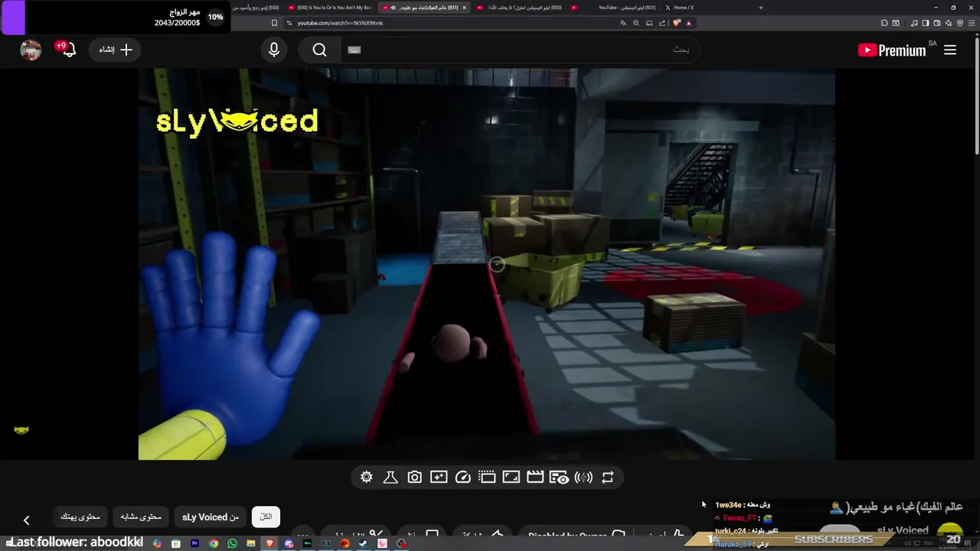This screenshot has width=980, height=551.
Task: Select the 'من sLy Voiced' filter chip
Action: pos(211,517)
